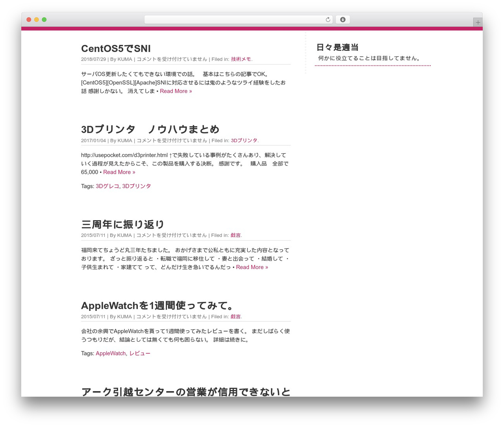Click the date 2018/07/29 on the CentOS5 post
Image resolution: width=504 pixels, height=427 pixels.
coord(94,59)
